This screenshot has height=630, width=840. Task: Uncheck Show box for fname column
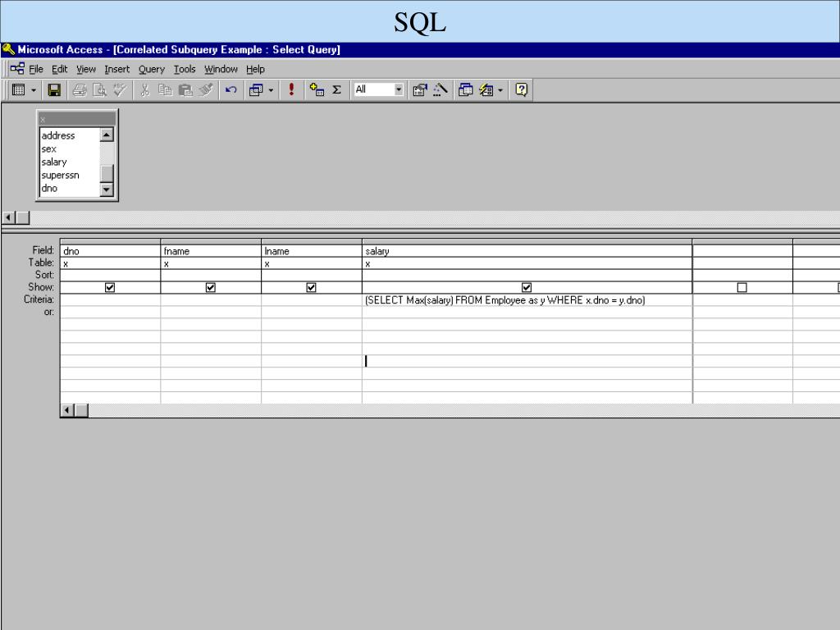(x=211, y=288)
